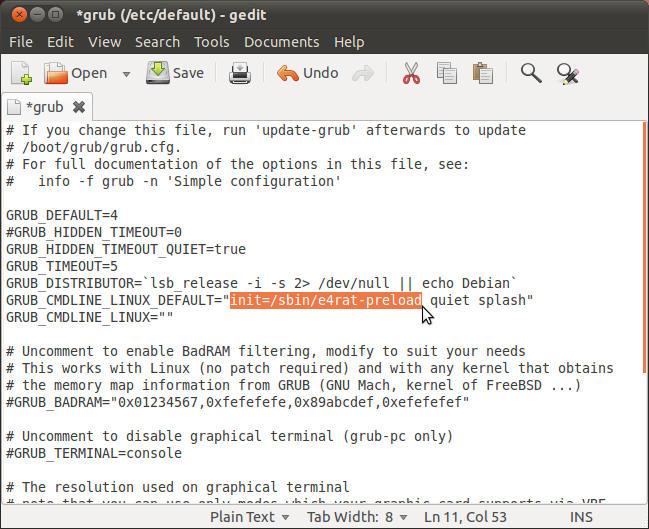Click the GRUB_DEFAULT=4 line
649x529 pixels.
click(62, 215)
